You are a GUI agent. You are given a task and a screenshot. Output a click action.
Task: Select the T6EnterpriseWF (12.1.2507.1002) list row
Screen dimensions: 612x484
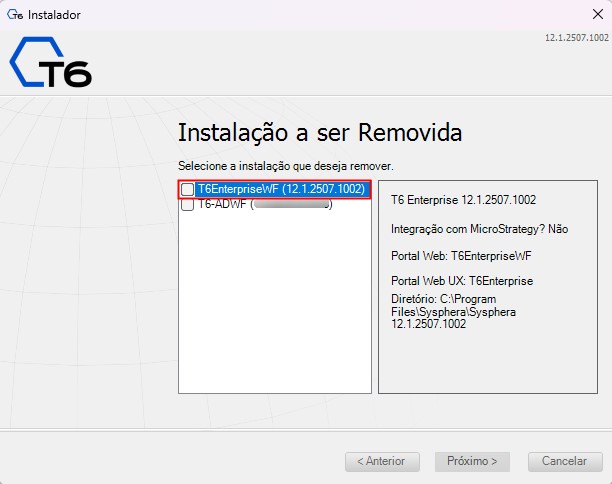coord(274,189)
